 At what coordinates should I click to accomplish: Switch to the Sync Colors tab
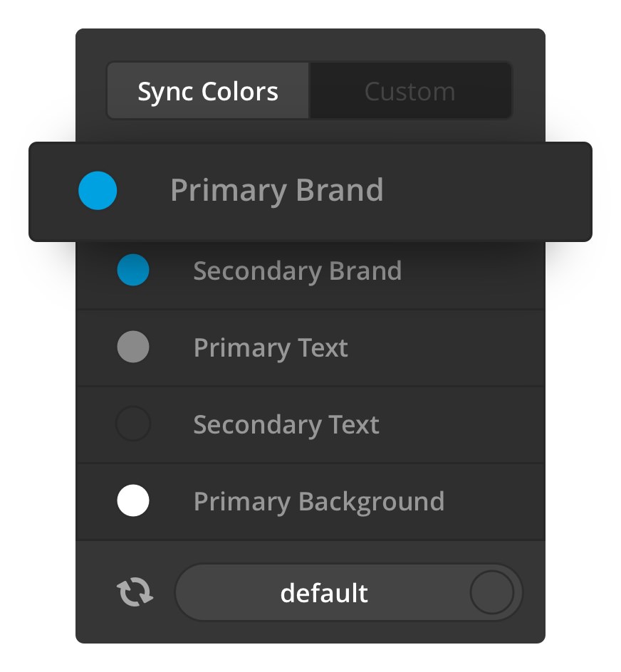[208, 90]
